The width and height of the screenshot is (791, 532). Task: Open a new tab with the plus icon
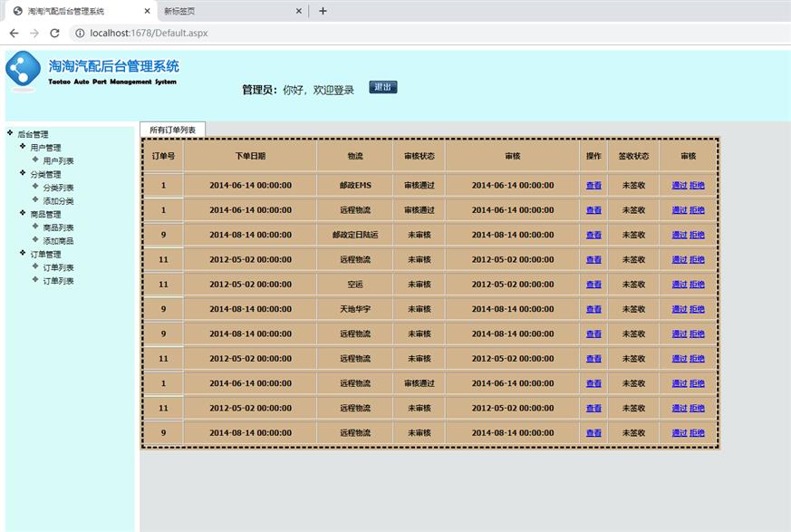tap(323, 11)
